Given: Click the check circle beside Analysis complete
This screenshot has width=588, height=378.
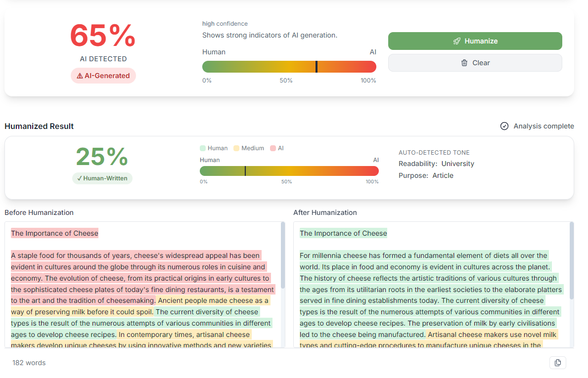Looking at the screenshot, I should pyautogui.click(x=504, y=126).
